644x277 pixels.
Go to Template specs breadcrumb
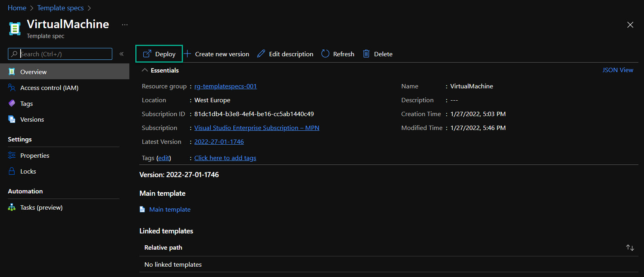(60, 8)
